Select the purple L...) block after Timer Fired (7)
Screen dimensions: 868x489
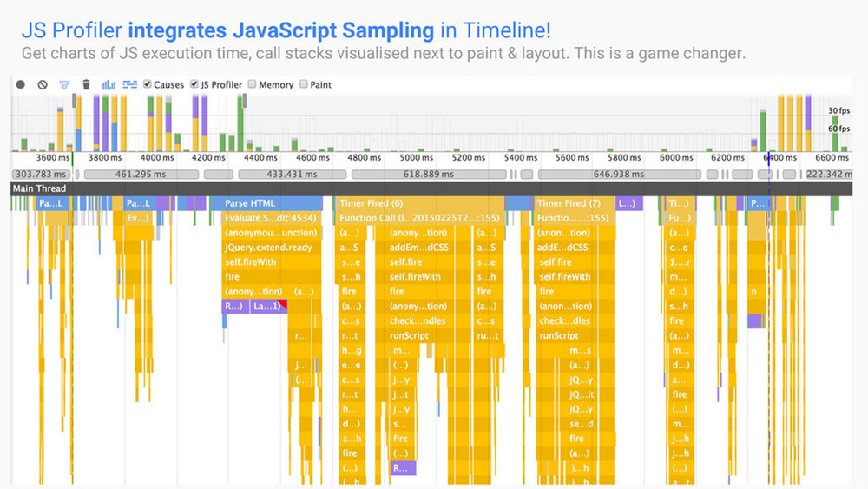[x=628, y=203]
